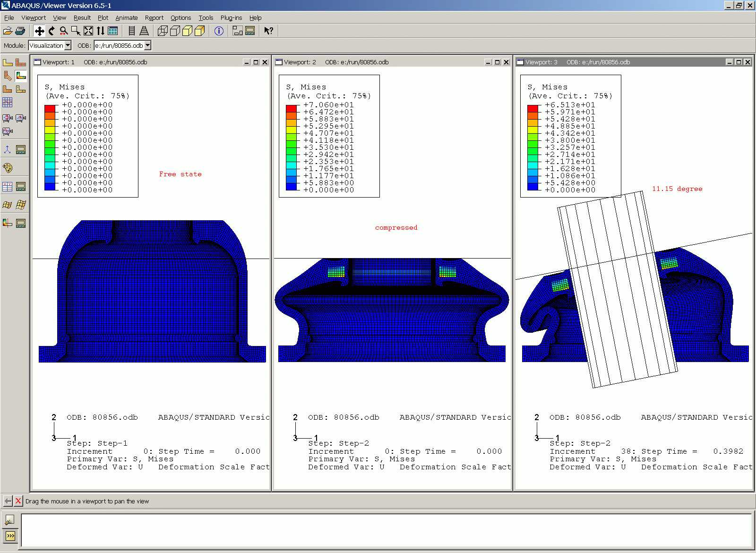Click the red legend band in Viewport 2
The height and width of the screenshot is (553, 756).
[291, 108]
